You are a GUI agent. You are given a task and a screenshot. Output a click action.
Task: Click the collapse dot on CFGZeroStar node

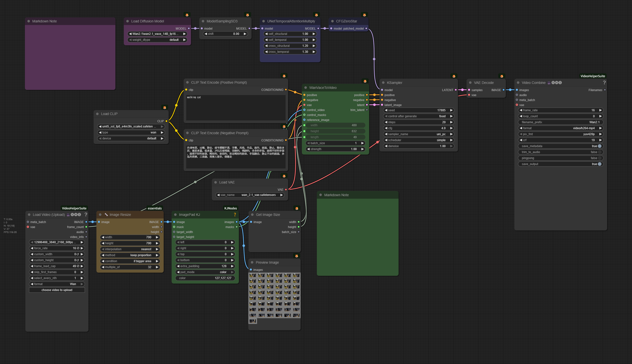pos(332,21)
